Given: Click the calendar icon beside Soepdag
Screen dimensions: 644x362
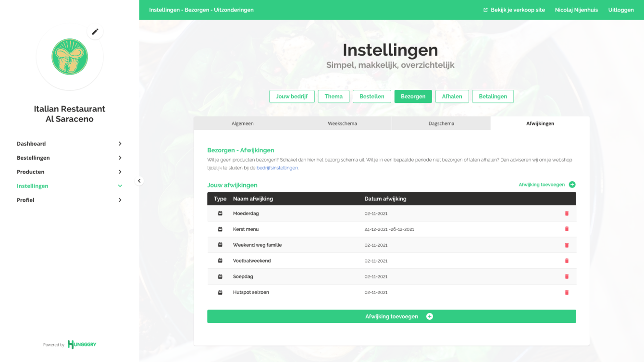Looking at the screenshot, I should click(220, 276).
